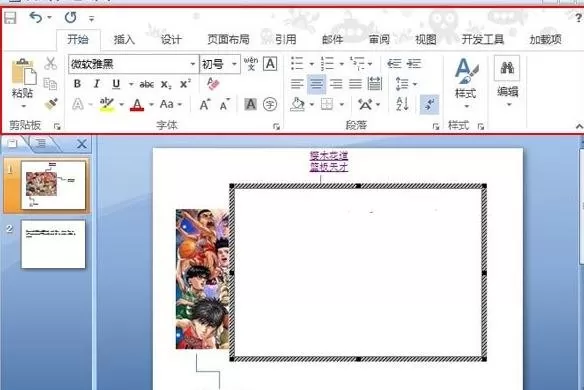Click the Save icon in quick access toolbar

pos(10,18)
